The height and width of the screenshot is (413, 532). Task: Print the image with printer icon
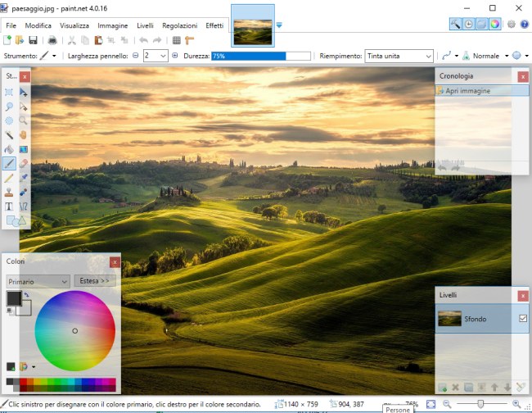[52, 40]
